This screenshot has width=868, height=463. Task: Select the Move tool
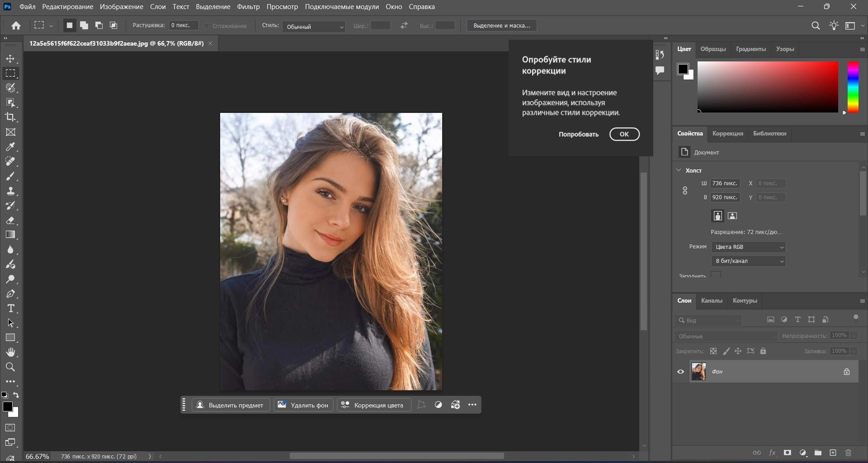tap(10, 59)
